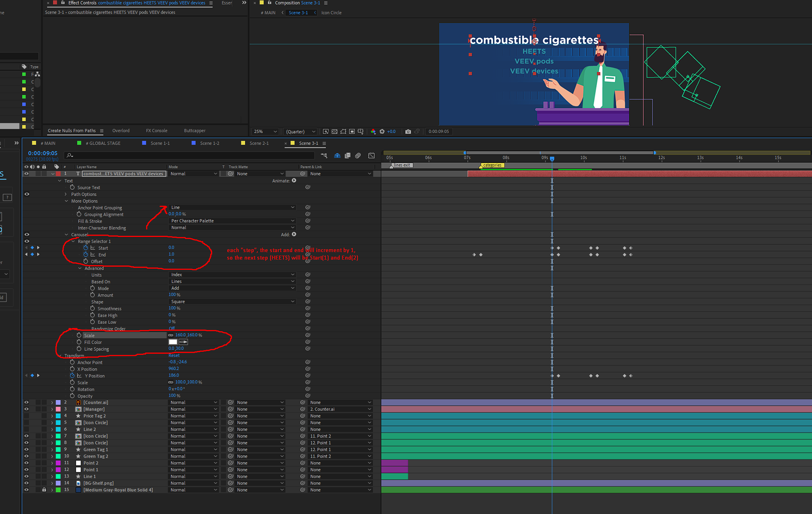Toggle hide shy layers switch

[337, 156]
